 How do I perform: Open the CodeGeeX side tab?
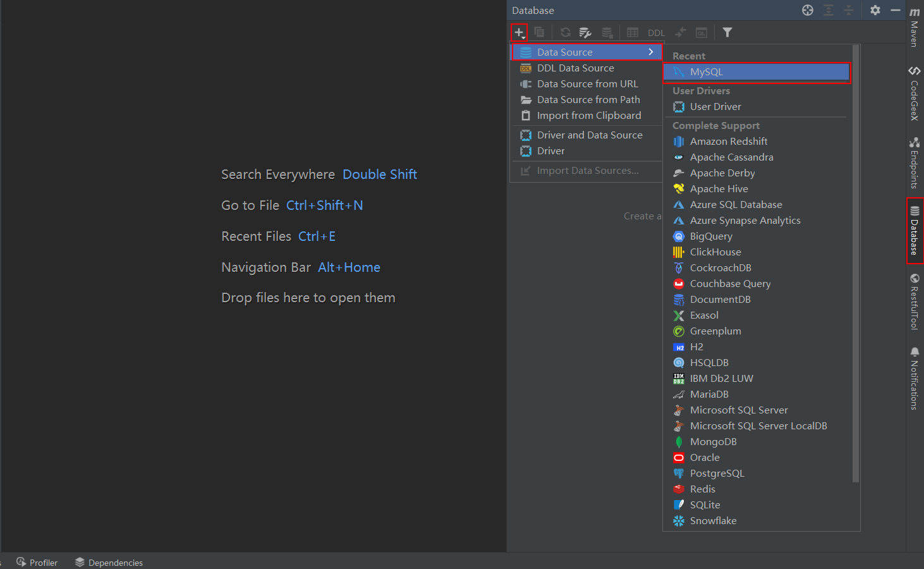915,92
